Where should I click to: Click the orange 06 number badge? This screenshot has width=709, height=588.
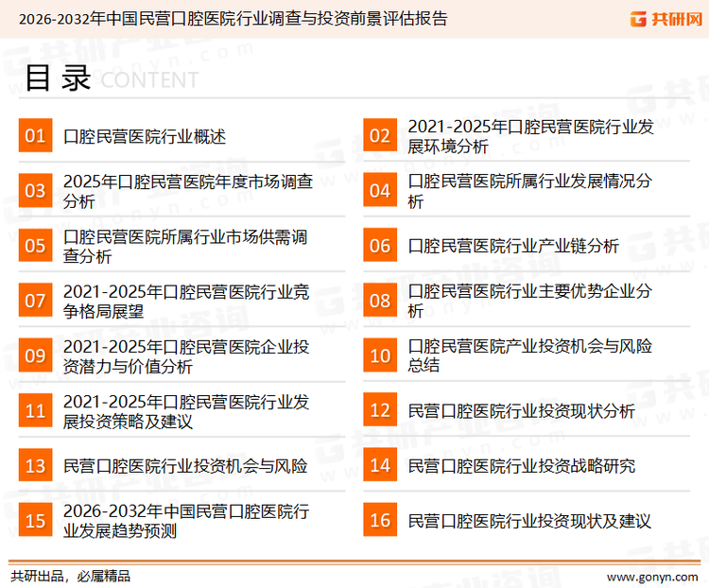coord(380,246)
